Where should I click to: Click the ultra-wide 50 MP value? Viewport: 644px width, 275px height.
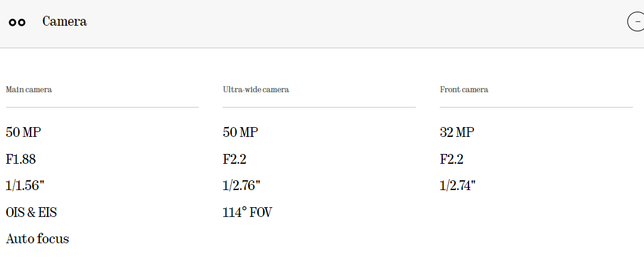(x=240, y=132)
